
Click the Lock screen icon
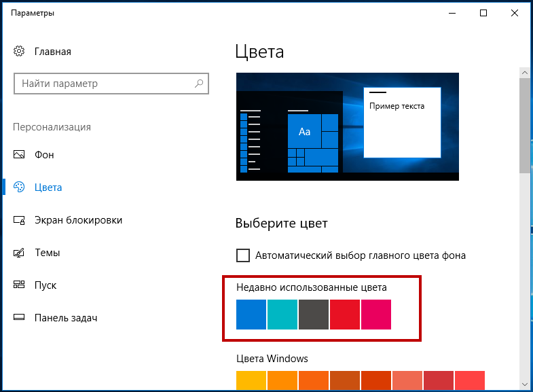[20, 220]
